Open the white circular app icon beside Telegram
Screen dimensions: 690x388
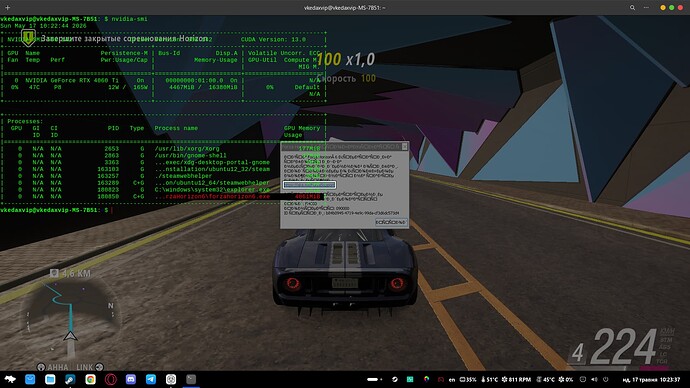coord(171,379)
